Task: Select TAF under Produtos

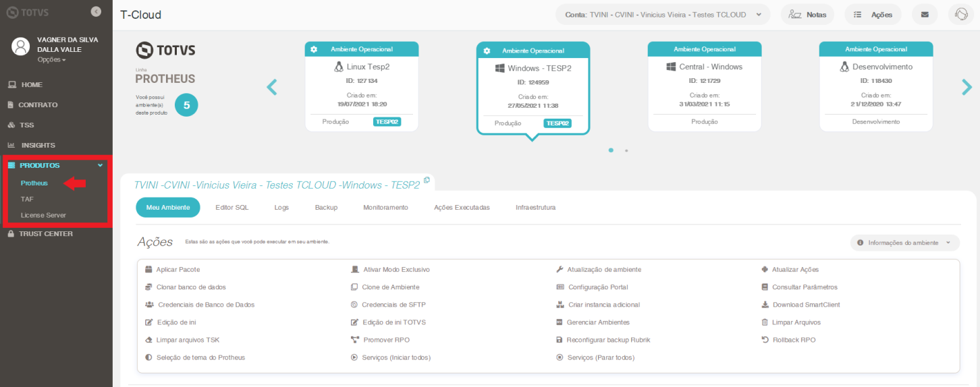Action: point(27,199)
